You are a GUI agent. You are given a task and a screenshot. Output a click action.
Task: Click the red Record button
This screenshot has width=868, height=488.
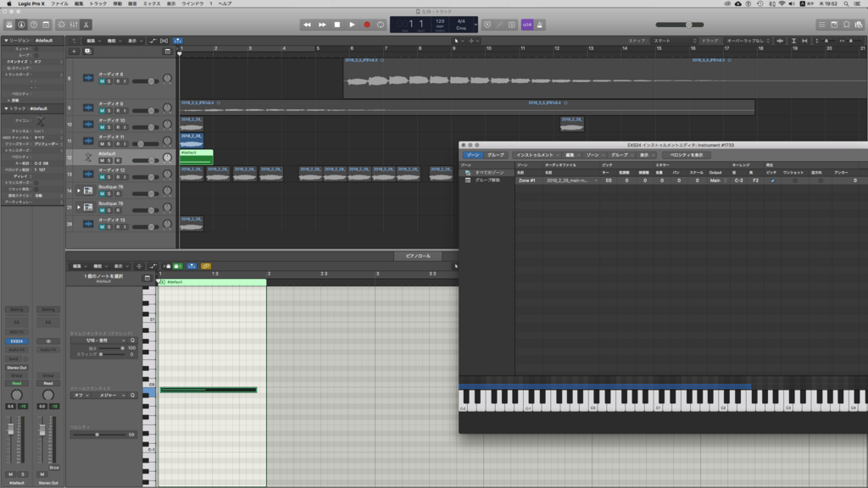tap(367, 25)
